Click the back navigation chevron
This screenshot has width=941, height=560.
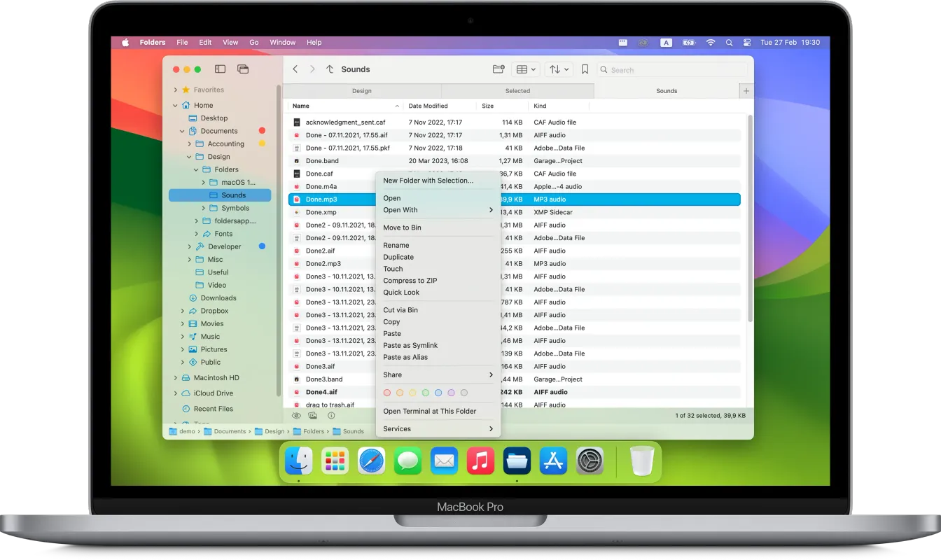coord(295,69)
